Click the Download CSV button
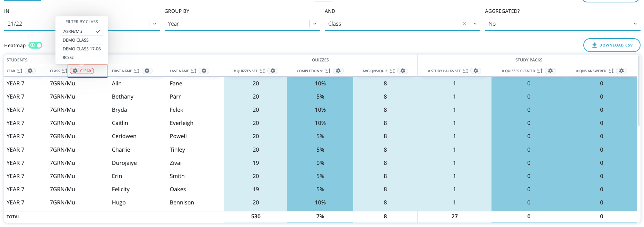 tap(612, 45)
